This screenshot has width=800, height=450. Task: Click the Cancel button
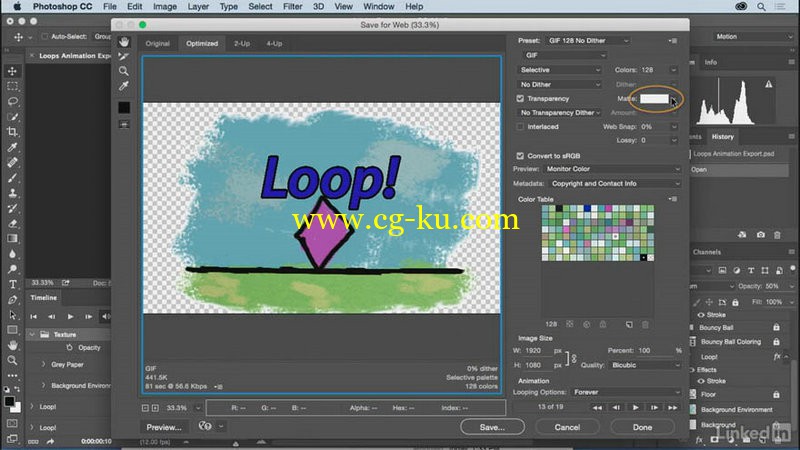click(x=567, y=427)
